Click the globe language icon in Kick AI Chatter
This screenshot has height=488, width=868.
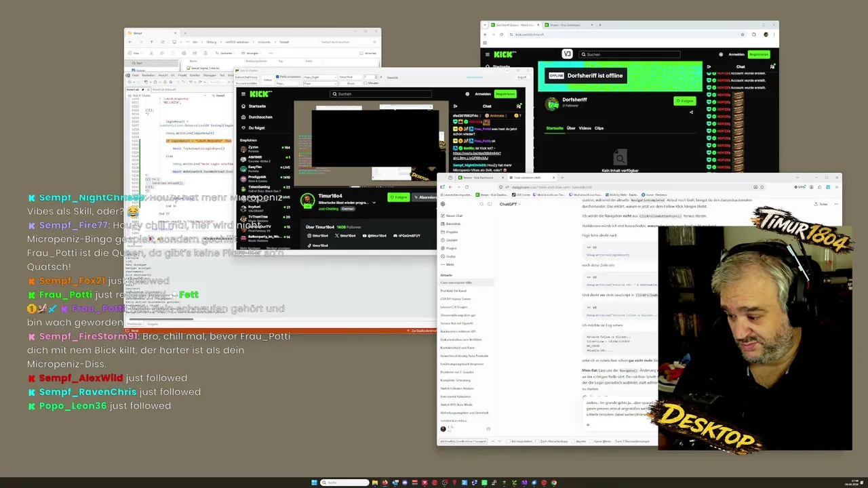(x=467, y=94)
